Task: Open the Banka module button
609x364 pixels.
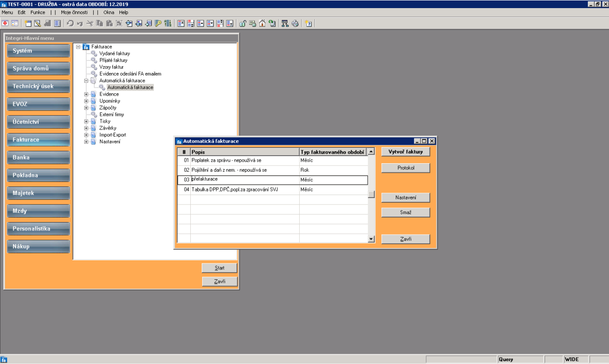Action: 38,157
